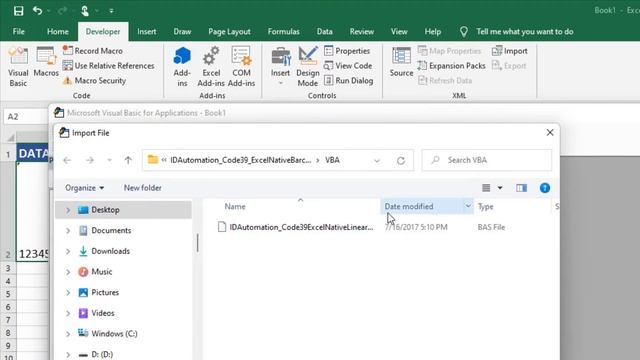Click New folder
Image resolution: width=640 pixels, height=360 pixels.
142,188
